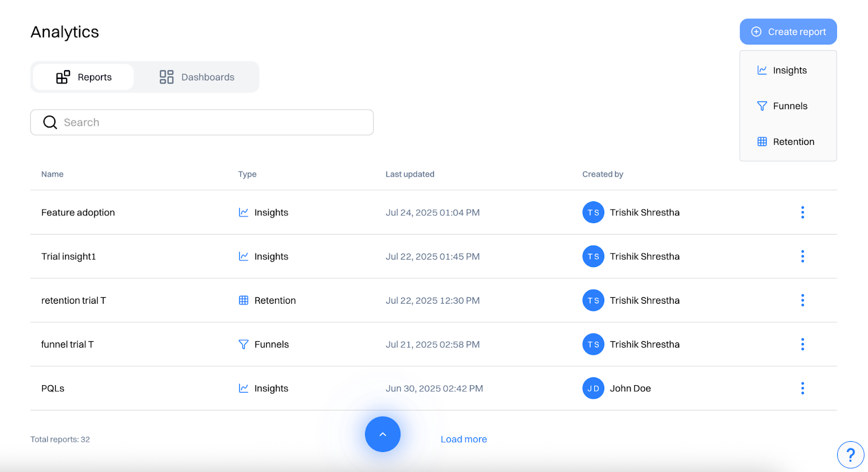Click the JD avatar for John Doe

(593, 388)
